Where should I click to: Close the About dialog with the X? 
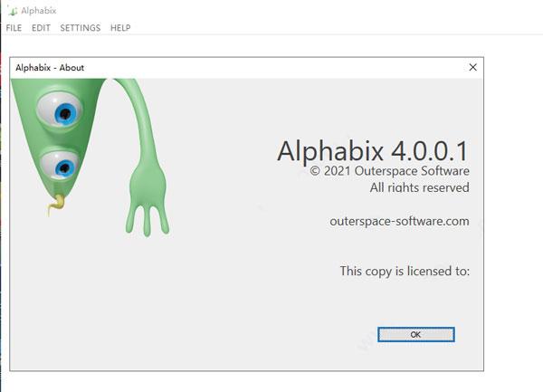472,67
